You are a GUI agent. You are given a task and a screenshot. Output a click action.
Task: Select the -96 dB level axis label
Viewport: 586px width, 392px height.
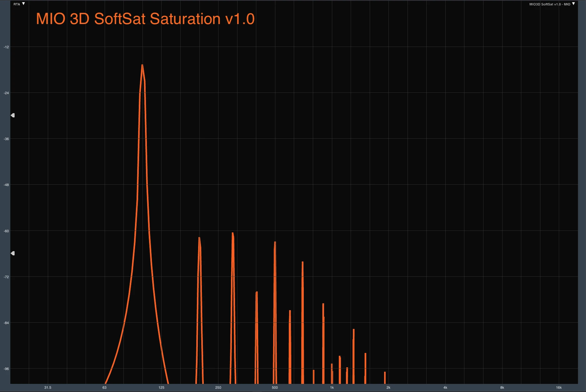(x=6, y=369)
